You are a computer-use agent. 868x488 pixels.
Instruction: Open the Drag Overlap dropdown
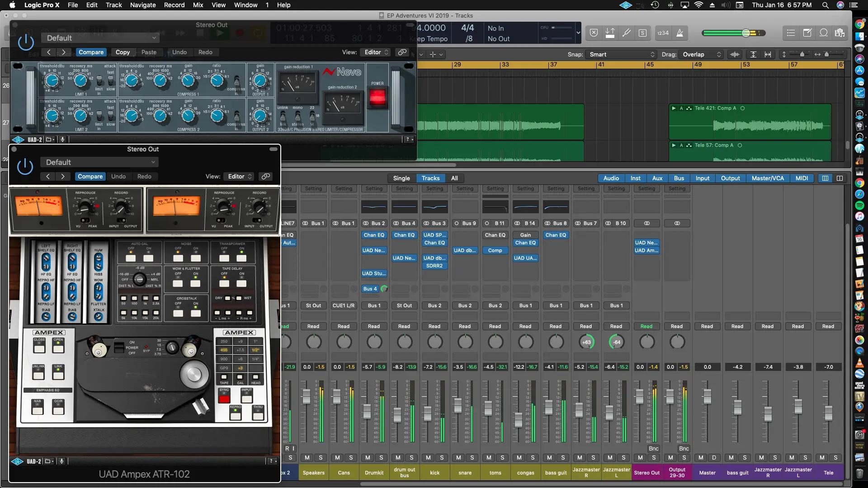tap(702, 54)
